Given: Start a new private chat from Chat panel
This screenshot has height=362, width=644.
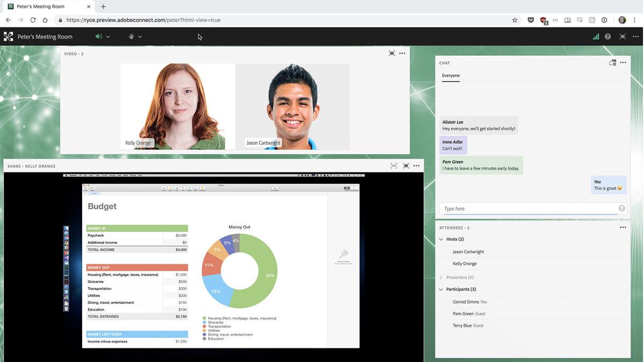Looking at the screenshot, I should [x=612, y=62].
